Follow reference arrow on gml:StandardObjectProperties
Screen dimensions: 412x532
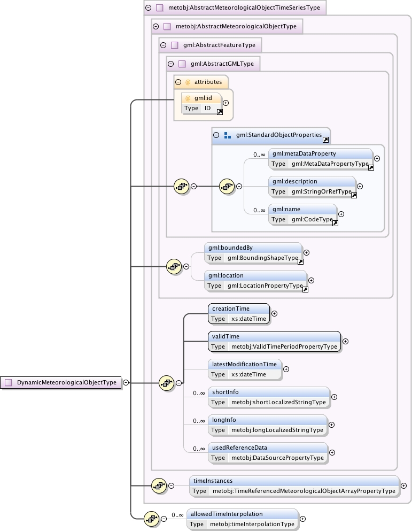pos(325,140)
